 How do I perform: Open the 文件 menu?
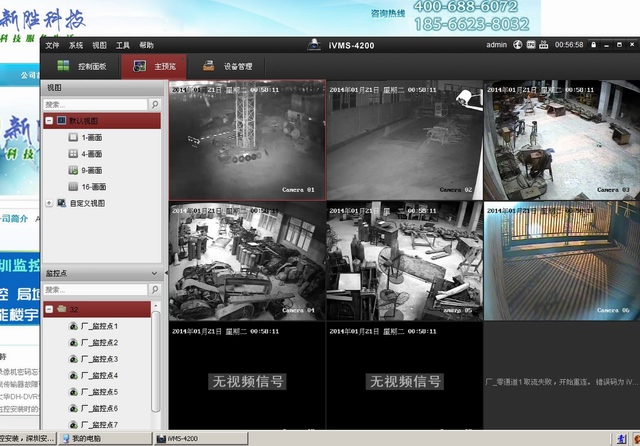tap(52, 45)
